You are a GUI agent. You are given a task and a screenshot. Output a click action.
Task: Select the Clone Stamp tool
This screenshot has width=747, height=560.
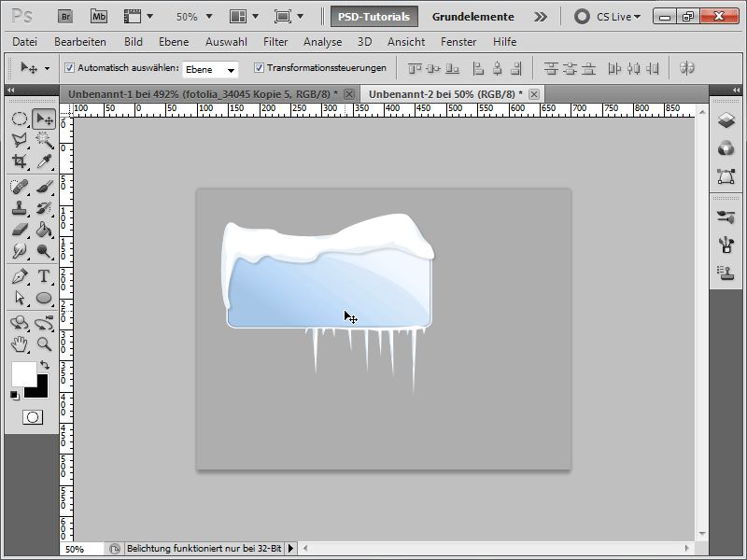click(x=19, y=208)
